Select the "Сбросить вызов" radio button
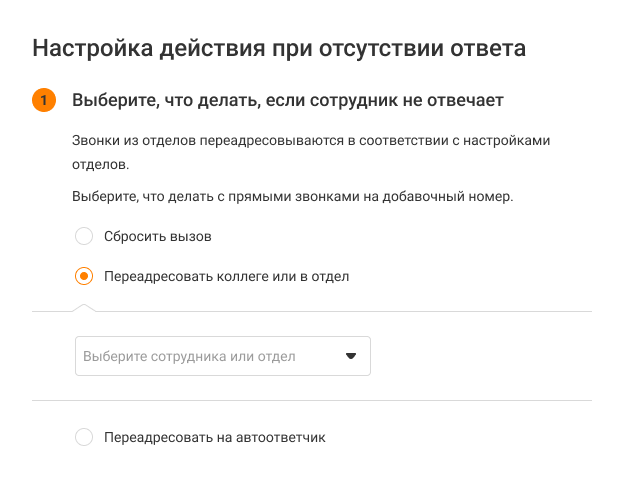This screenshot has width=624, height=481. [85, 237]
